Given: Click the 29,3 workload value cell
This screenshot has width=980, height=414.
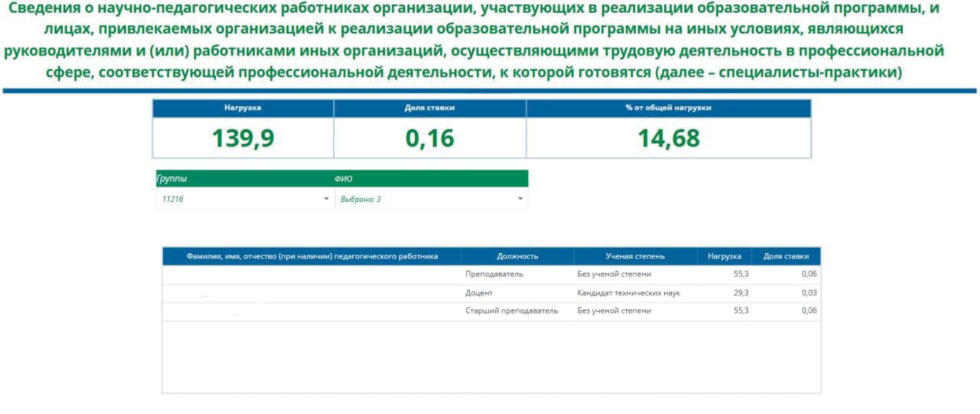Looking at the screenshot, I should (x=741, y=293).
